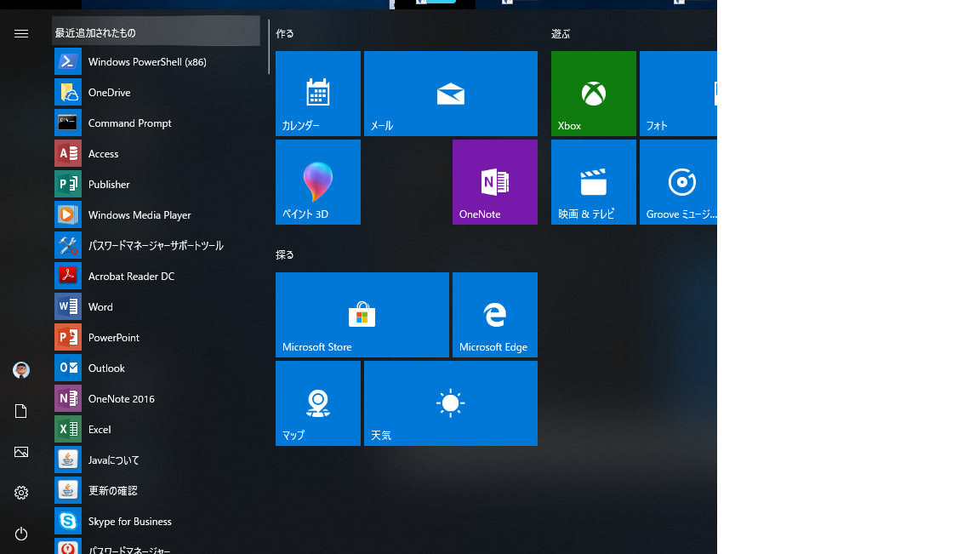The height and width of the screenshot is (554, 980).
Task: Launch Command Prompt icon in app list
Action: pyautogui.click(x=67, y=123)
